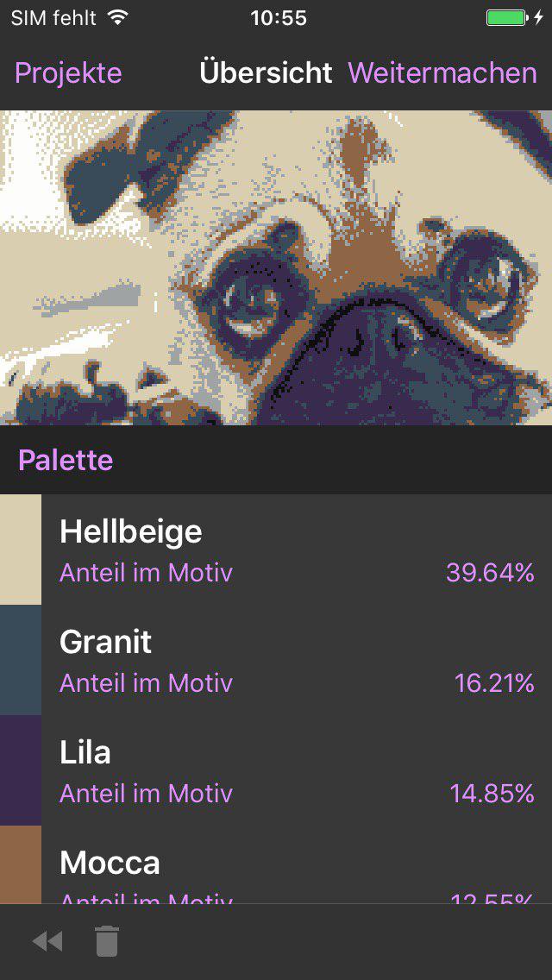Tap the Übersicht title
The image size is (552, 980).
point(266,73)
